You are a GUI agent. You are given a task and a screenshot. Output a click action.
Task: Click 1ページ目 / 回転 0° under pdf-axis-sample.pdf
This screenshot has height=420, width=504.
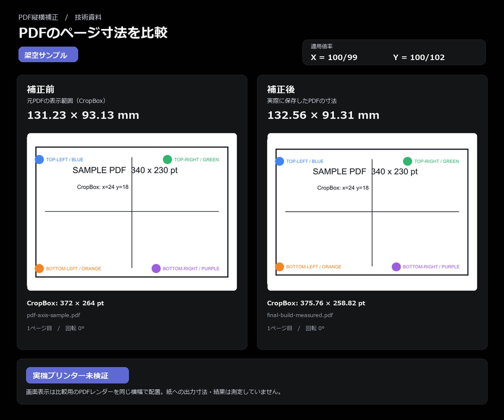pos(56,328)
